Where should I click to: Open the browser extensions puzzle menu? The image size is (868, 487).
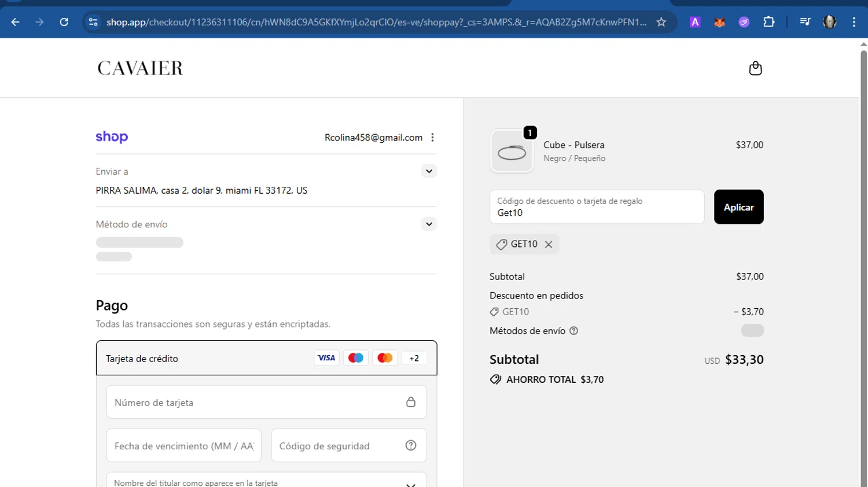tap(768, 22)
